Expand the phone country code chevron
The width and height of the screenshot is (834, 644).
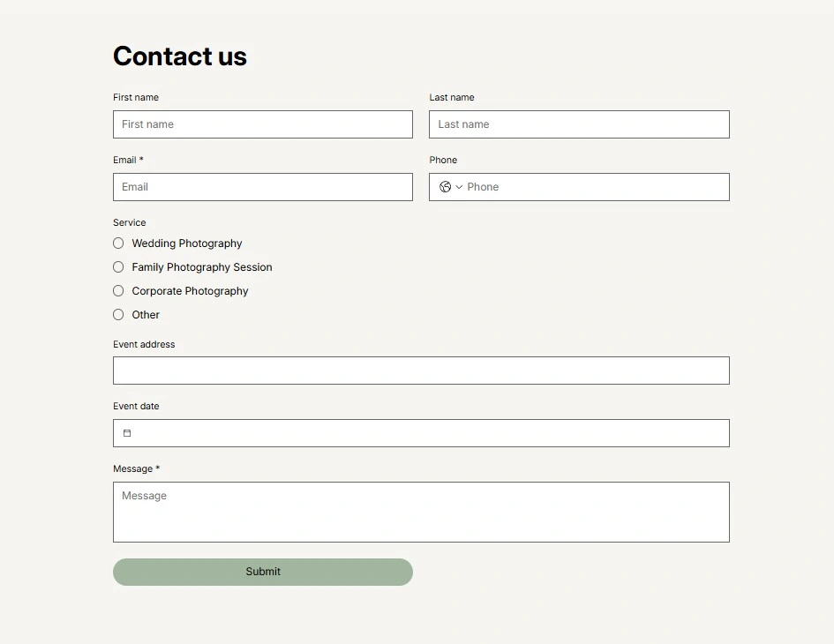[x=459, y=187]
